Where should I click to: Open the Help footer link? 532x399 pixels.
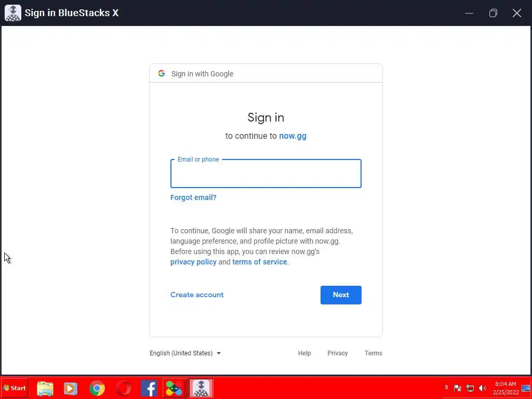[304, 353]
